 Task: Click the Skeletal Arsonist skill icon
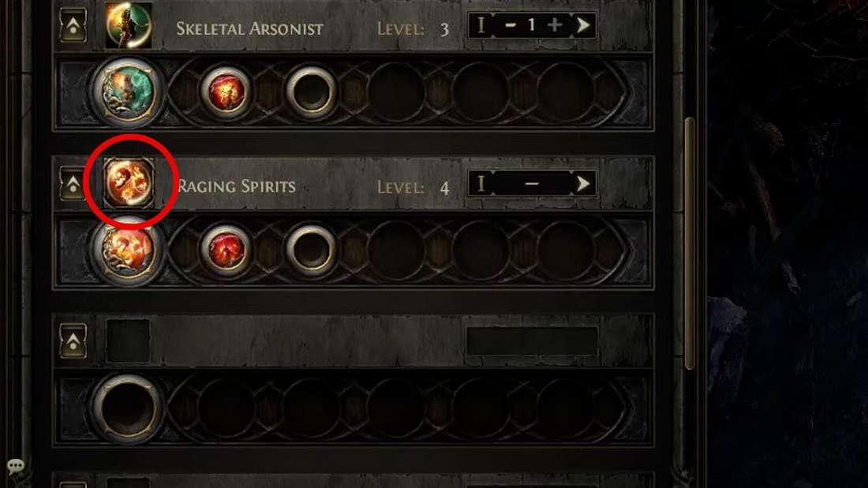coord(129,25)
